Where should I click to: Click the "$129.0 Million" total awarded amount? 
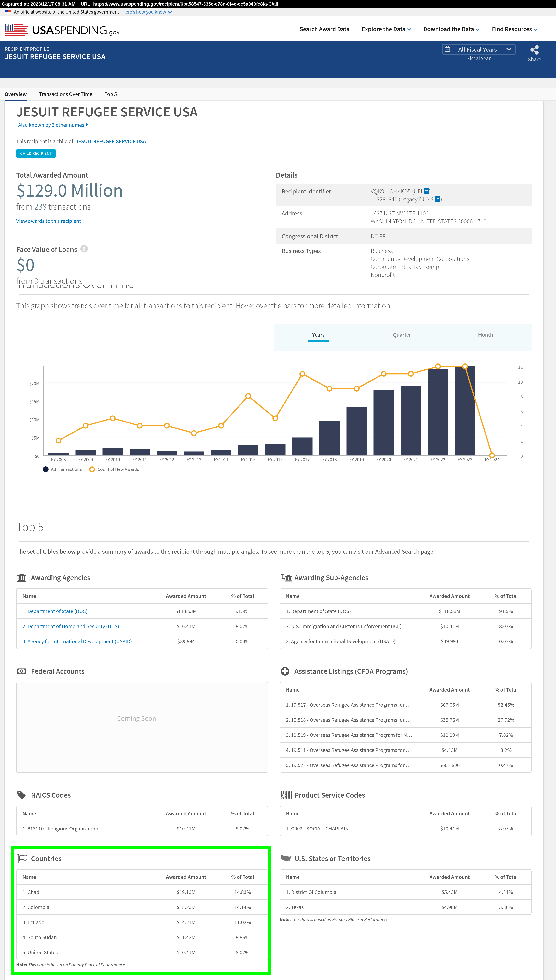[69, 190]
